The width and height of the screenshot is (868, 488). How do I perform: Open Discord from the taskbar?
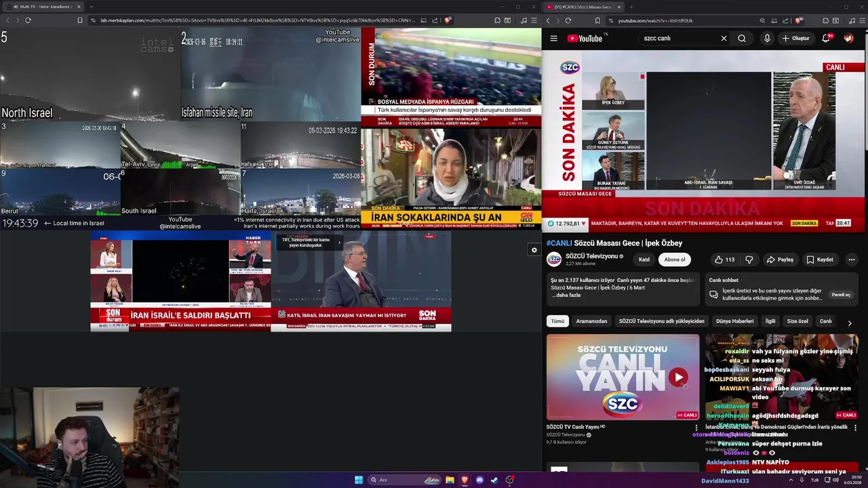(x=479, y=480)
